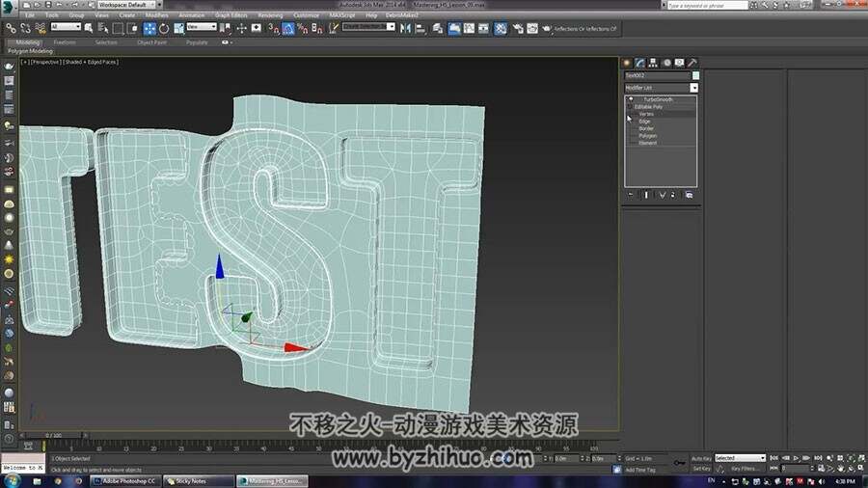
Task: Select the Move tool in main toolbar
Action: (x=149, y=28)
